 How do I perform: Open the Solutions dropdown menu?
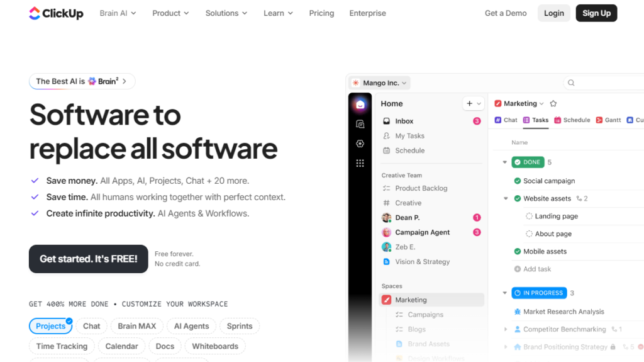226,13
